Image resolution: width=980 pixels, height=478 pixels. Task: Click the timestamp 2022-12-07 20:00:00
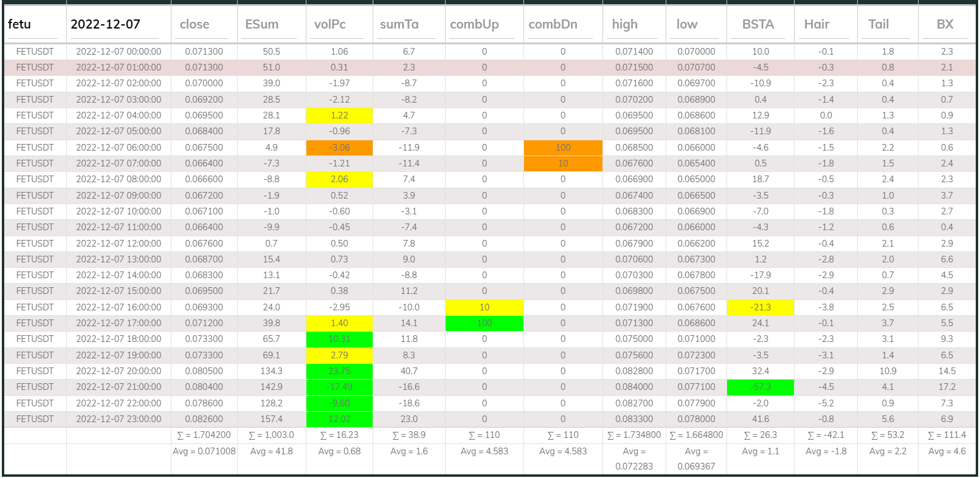point(119,371)
